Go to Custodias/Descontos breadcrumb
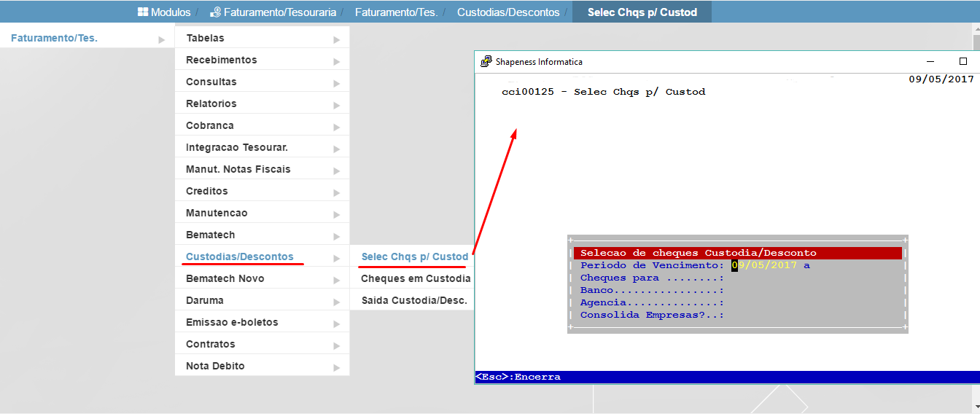 [508, 12]
